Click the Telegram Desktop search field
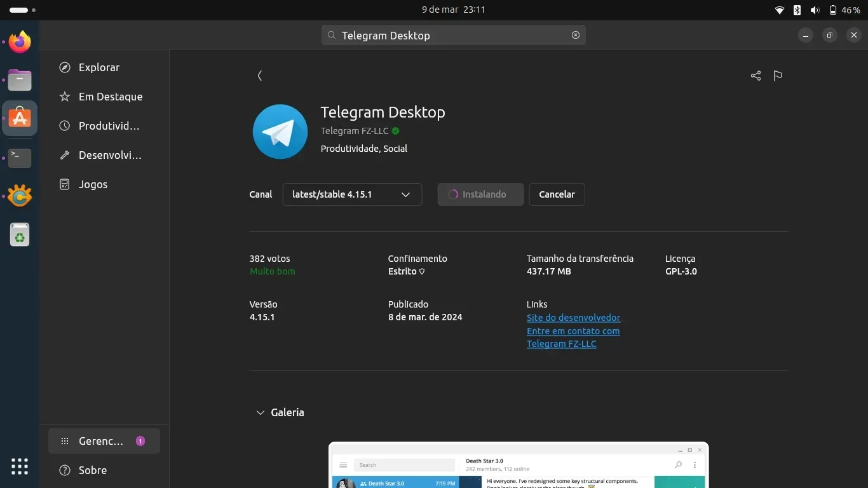Viewport: 868px width, 488px height. coord(452,36)
